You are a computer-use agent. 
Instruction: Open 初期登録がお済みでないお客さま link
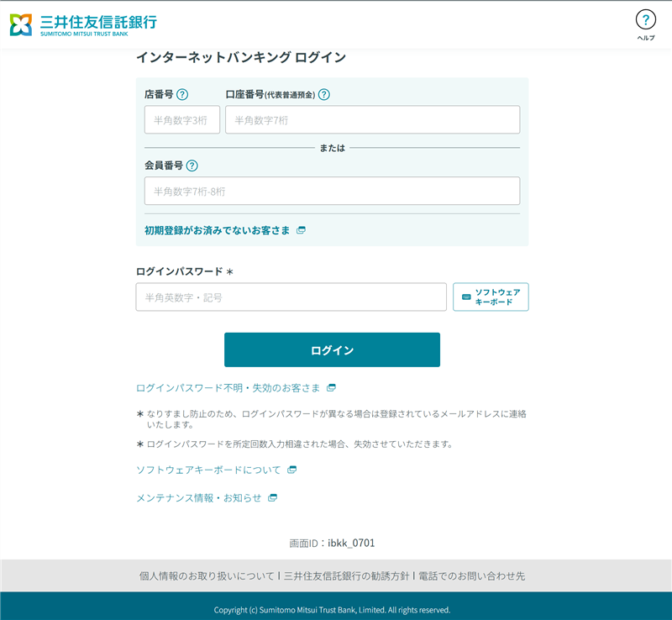[x=217, y=230]
